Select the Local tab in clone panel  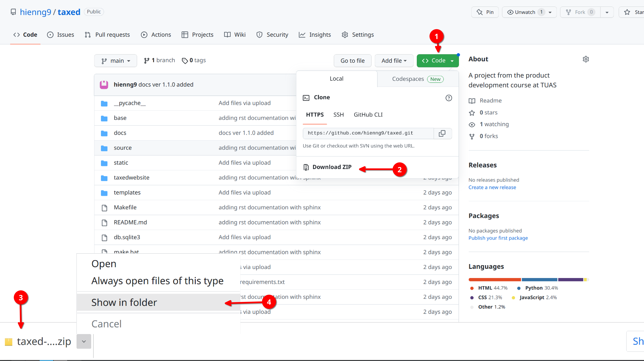click(x=336, y=79)
